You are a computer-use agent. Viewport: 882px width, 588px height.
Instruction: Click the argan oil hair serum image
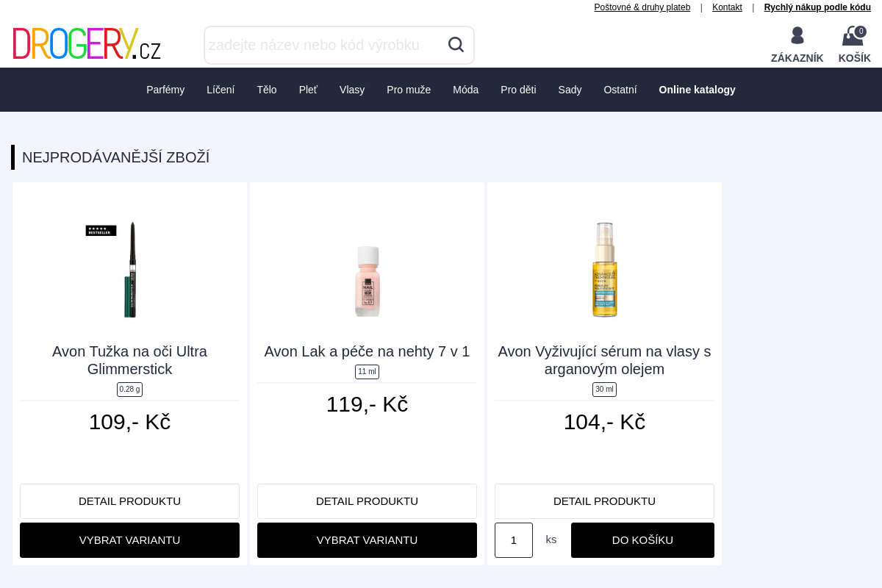pyautogui.click(x=605, y=270)
